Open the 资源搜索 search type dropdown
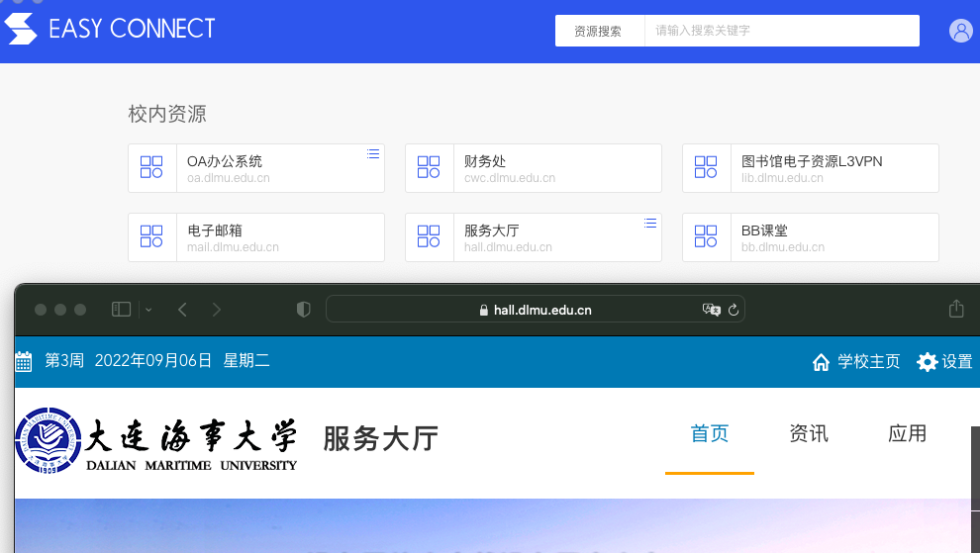Image resolution: width=980 pixels, height=553 pixels. [x=599, y=31]
